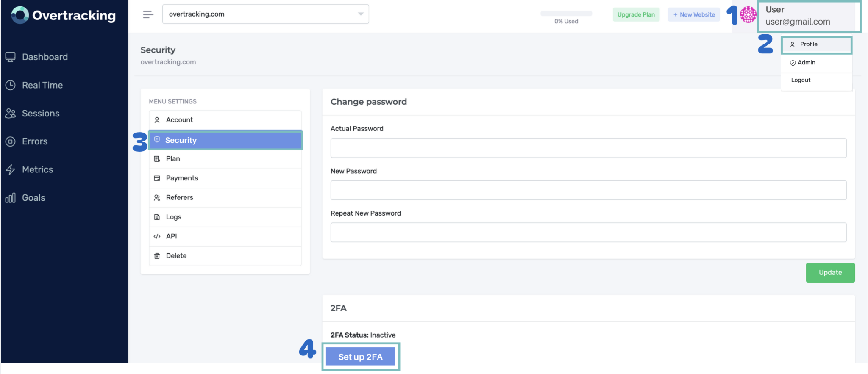Open API settings menu item
The width and height of the screenshot is (868, 374).
pyautogui.click(x=225, y=236)
